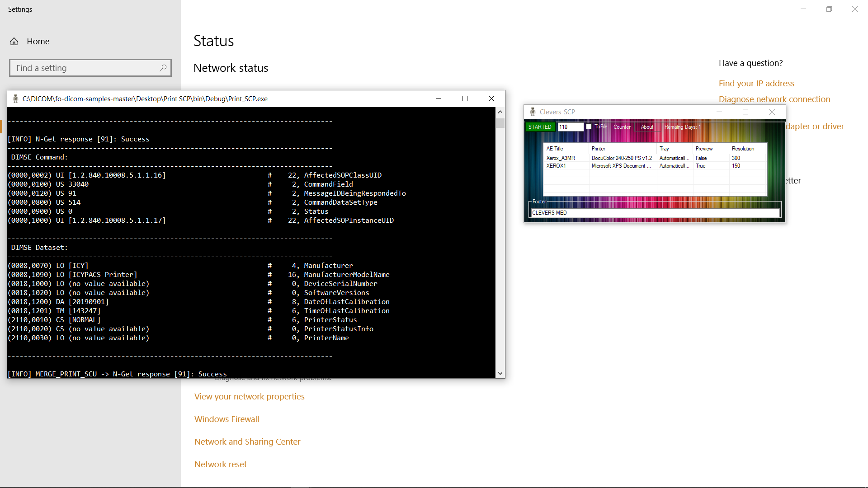Click Network reset link

[220, 464]
